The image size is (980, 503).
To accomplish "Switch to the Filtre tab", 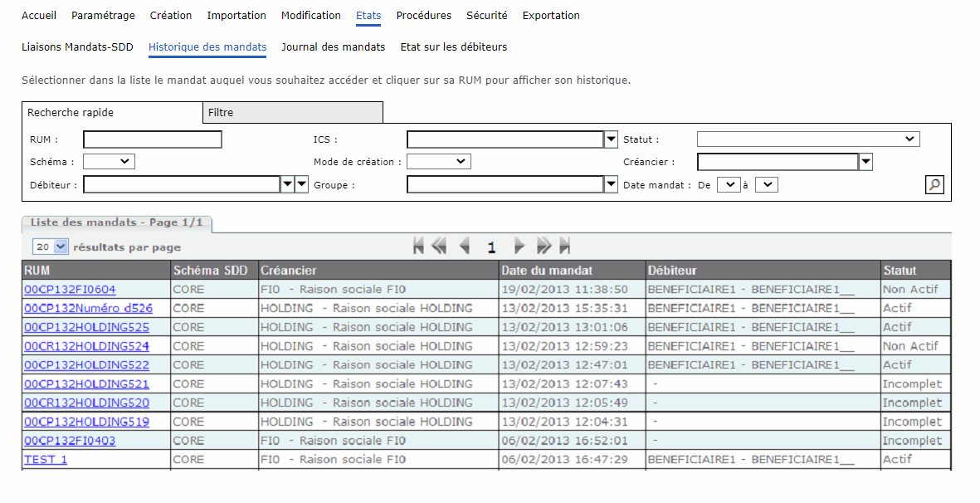I will click(x=292, y=113).
